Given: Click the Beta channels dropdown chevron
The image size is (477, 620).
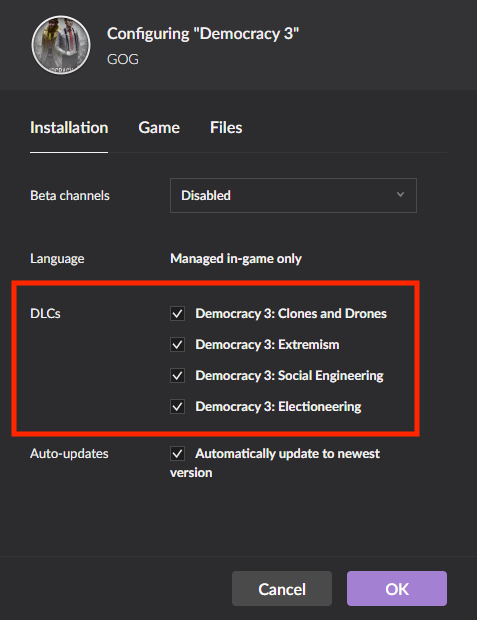Looking at the screenshot, I should coord(400,195).
